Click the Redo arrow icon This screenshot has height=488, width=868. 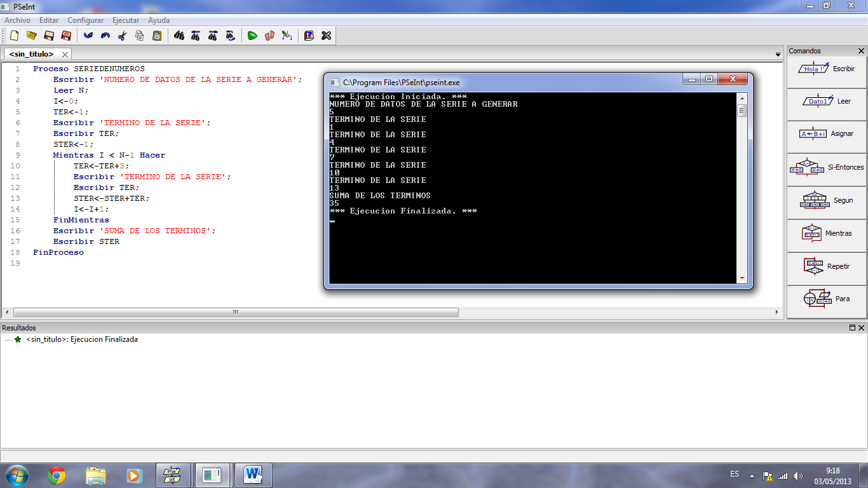105,36
